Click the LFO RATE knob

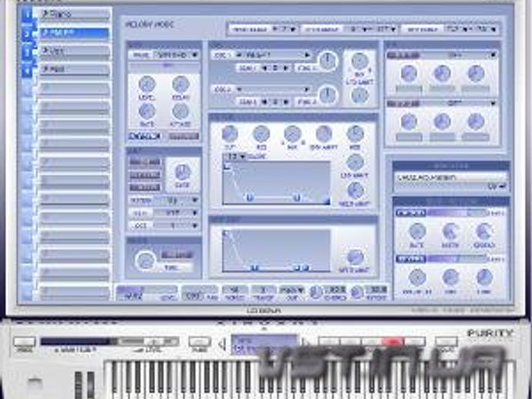tap(147, 111)
